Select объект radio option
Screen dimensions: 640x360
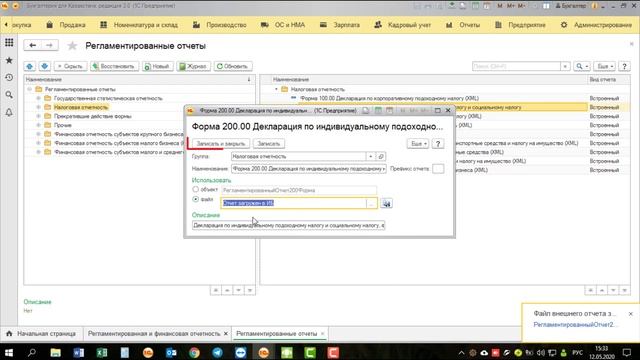(x=196, y=189)
